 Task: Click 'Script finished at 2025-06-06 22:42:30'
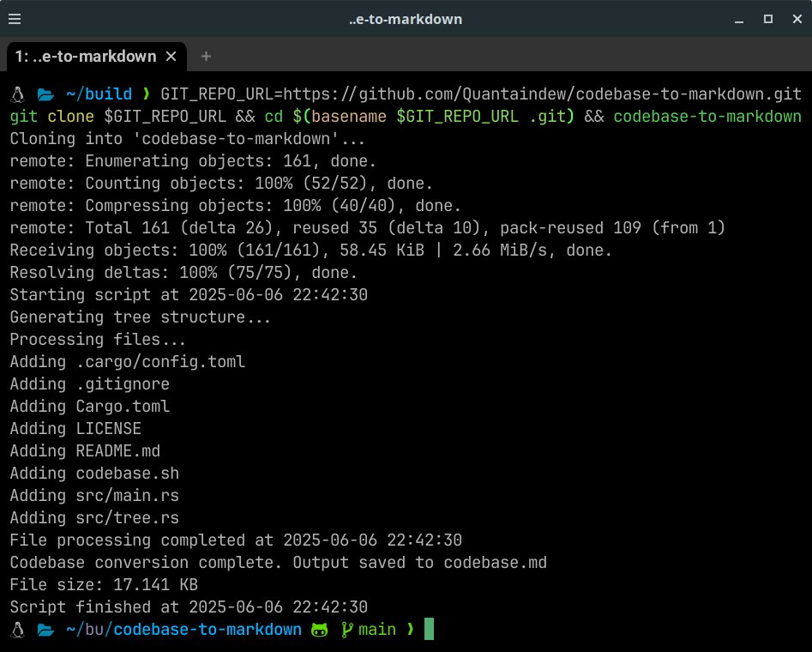click(x=189, y=607)
